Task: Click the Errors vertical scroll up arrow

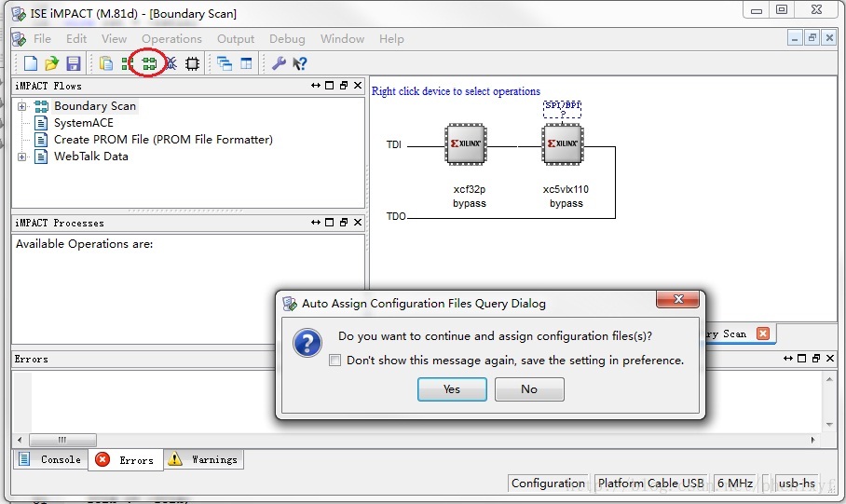Action: pos(829,379)
